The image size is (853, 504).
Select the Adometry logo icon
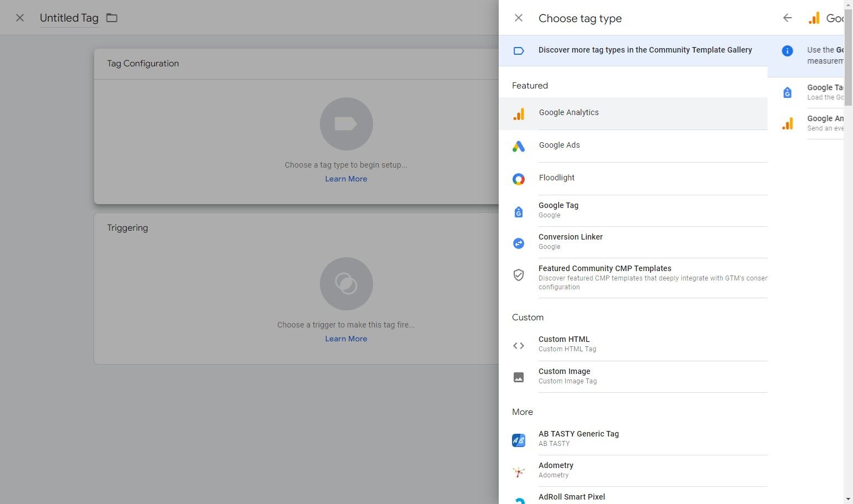tap(519, 472)
